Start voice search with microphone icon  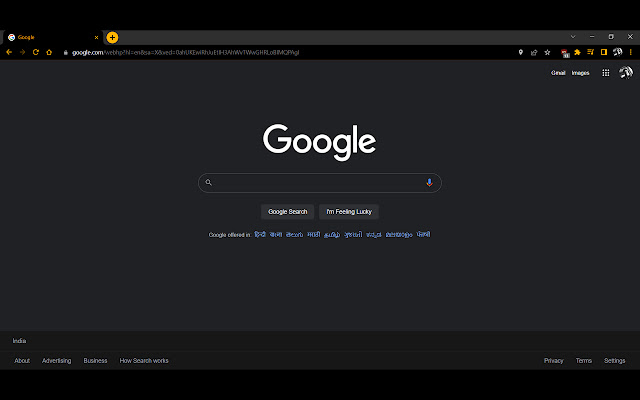(x=429, y=182)
